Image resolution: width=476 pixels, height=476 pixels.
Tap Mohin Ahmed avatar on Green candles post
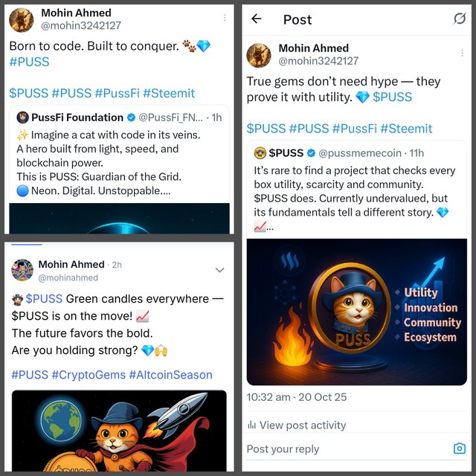click(x=22, y=270)
